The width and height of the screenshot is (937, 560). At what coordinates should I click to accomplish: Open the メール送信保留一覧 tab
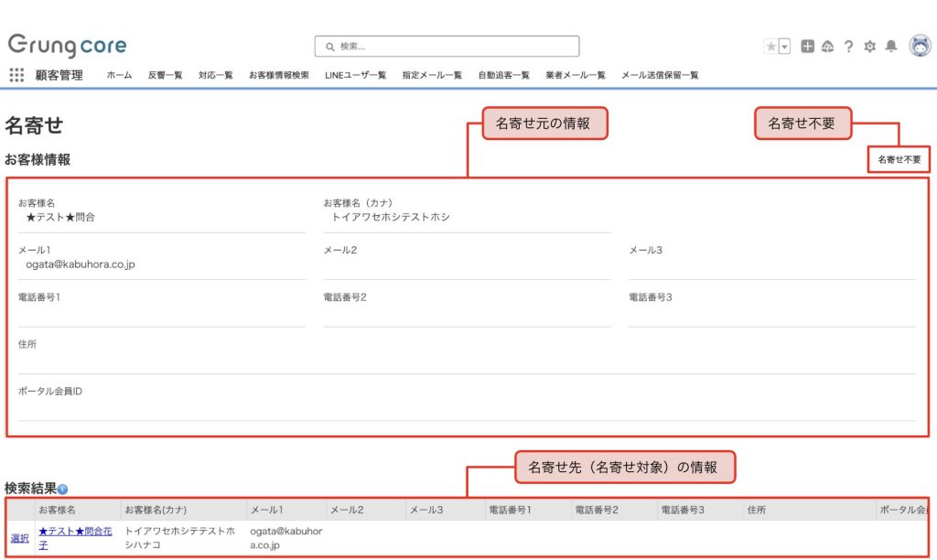(660, 75)
